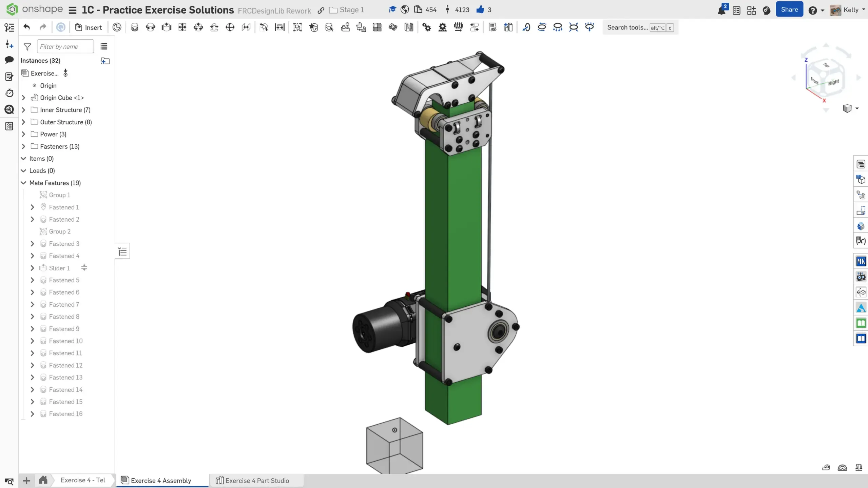The width and height of the screenshot is (868, 488).
Task: Click the Filter by name field
Action: tap(65, 46)
